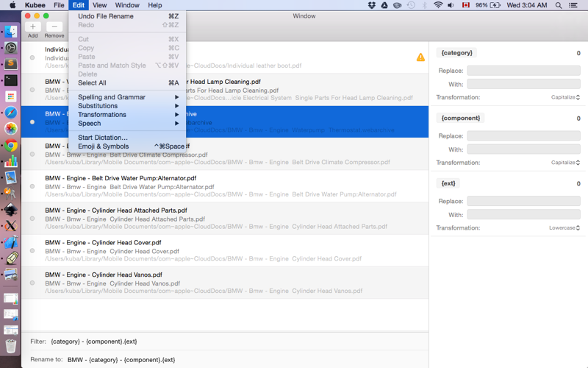Click the Rename to pattern field
The width and height of the screenshot is (588, 368).
pos(246,359)
